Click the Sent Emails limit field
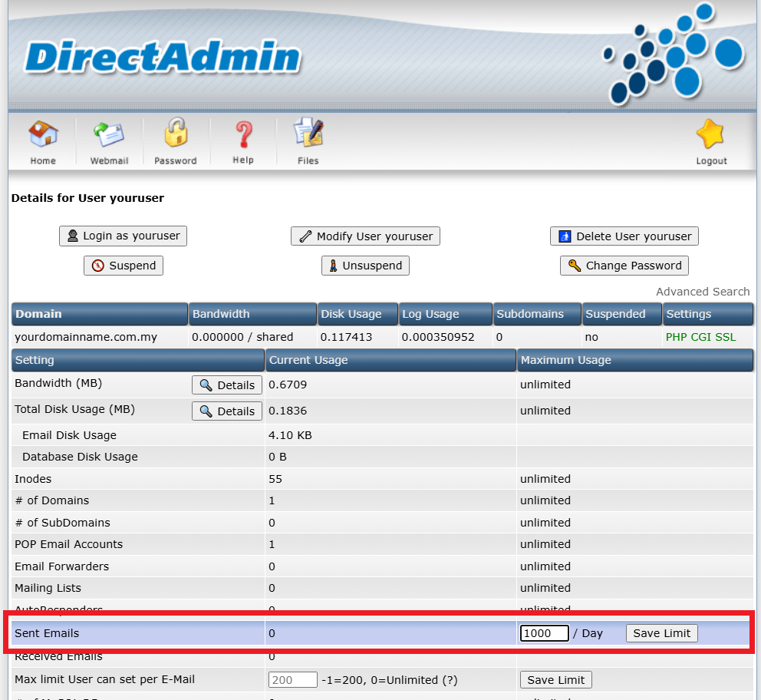The image size is (761, 700). pos(544,633)
